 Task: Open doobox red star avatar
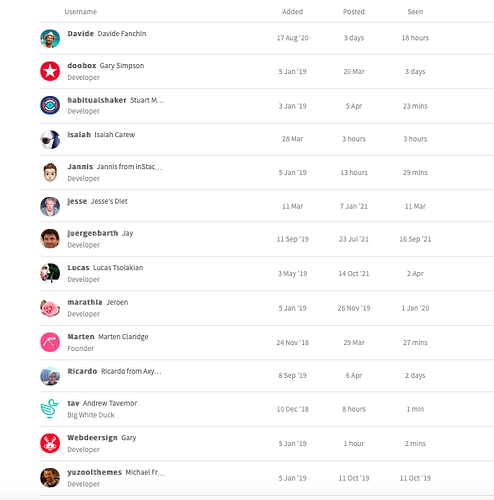[50, 71]
